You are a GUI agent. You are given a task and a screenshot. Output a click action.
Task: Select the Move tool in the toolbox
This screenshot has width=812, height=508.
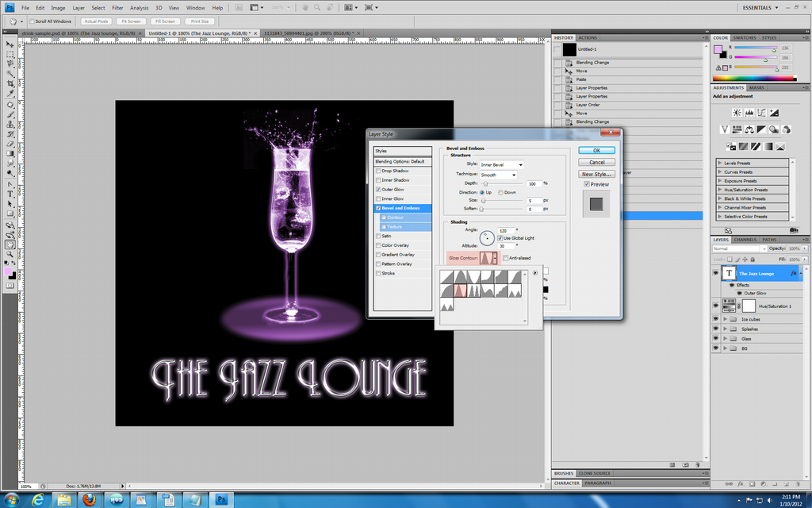point(10,44)
